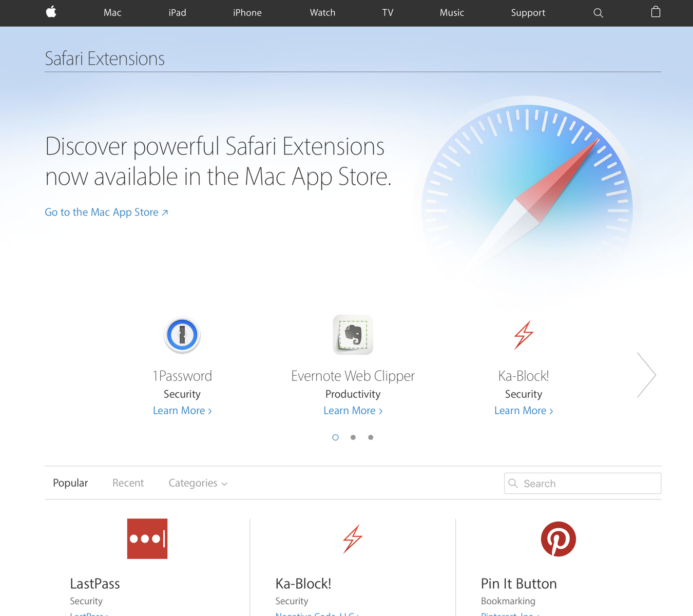The width and height of the screenshot is (693, 616).
Task: Click the Ka-Block! title in the popular list
Action: (x=303, y=584)
